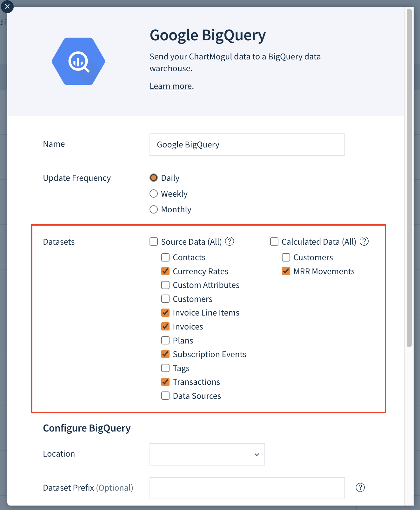Click the Dataset Prefix input field
Viewport: 420px width, 510px height.
(x=247, y=488)
